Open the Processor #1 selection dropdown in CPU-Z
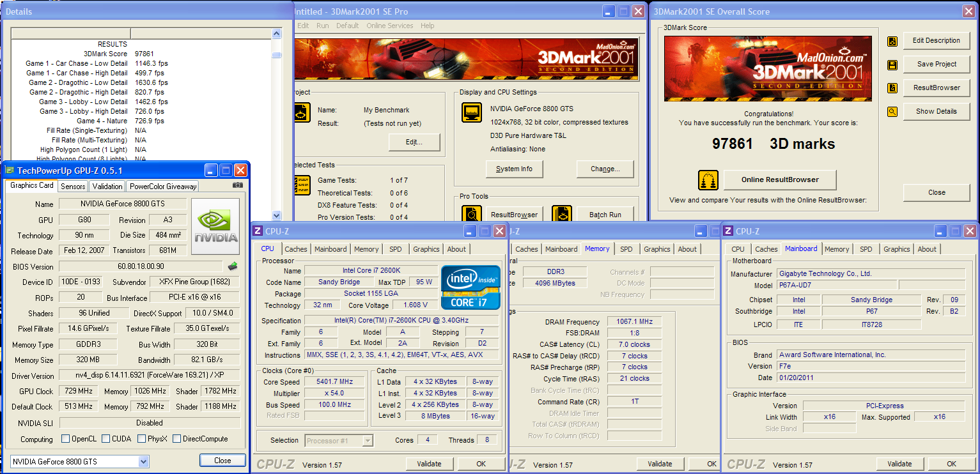980x474 pixels. [x=368, y=440]
